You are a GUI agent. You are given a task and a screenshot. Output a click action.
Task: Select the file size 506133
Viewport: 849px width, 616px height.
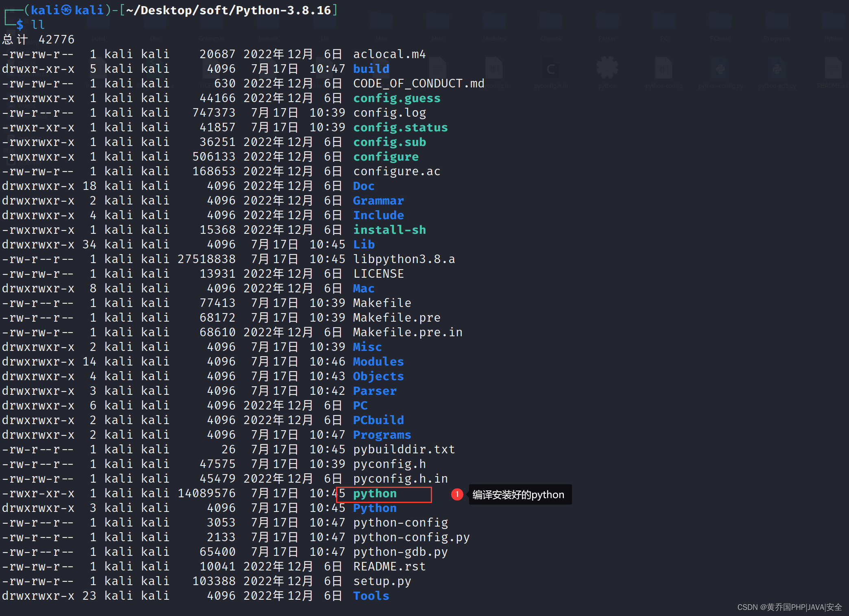(x=214, y=157)
